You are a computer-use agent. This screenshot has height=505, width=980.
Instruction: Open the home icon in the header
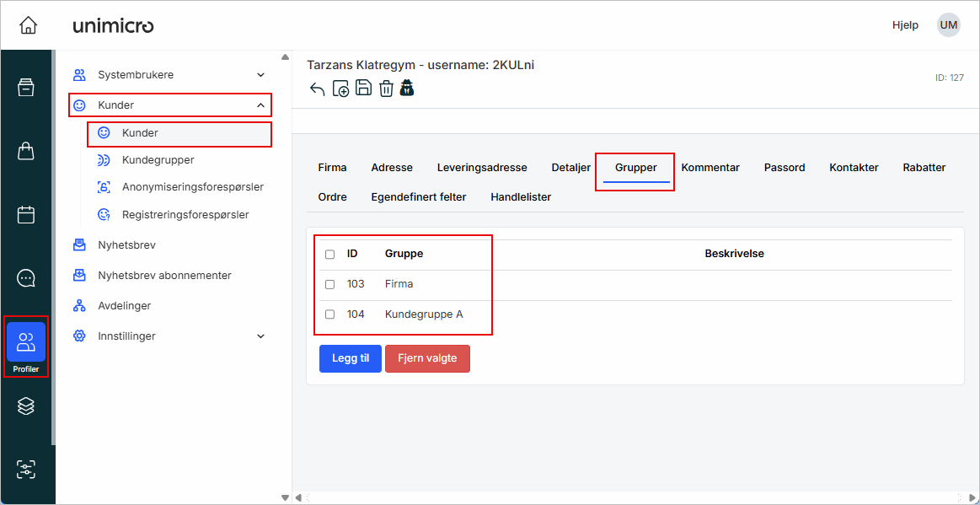coord(28,25)
